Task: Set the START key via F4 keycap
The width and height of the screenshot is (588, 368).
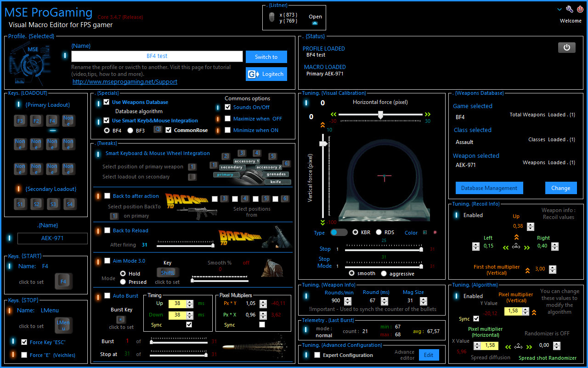Action: click(63, 282)
